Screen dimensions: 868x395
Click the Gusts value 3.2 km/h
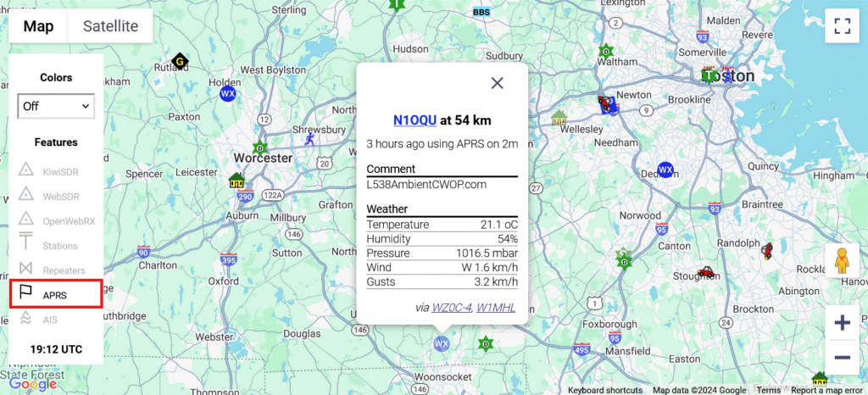[x=495, y=282]
